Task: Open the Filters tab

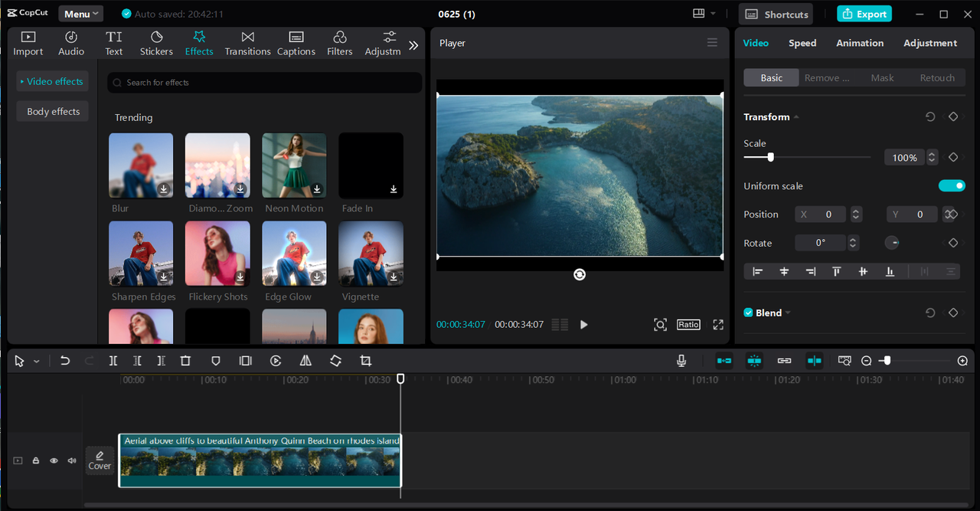Action: pos(340,44)
